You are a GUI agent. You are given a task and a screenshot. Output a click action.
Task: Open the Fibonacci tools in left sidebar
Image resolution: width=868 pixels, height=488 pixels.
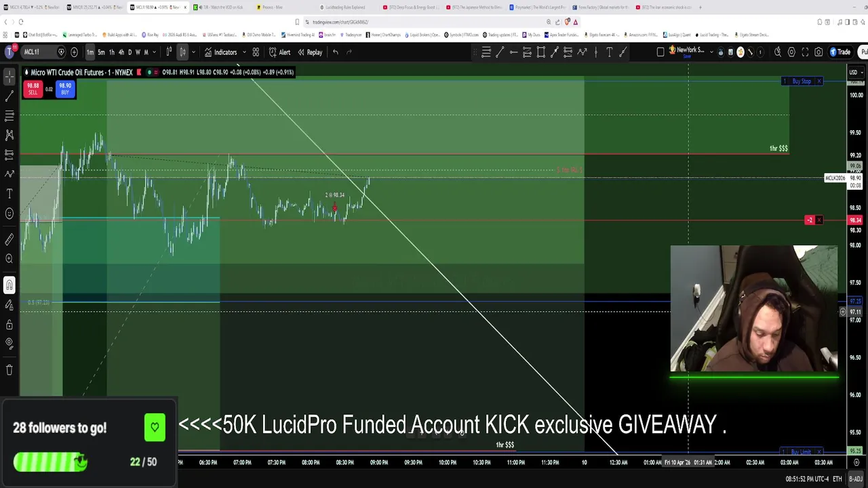[9, 116]
